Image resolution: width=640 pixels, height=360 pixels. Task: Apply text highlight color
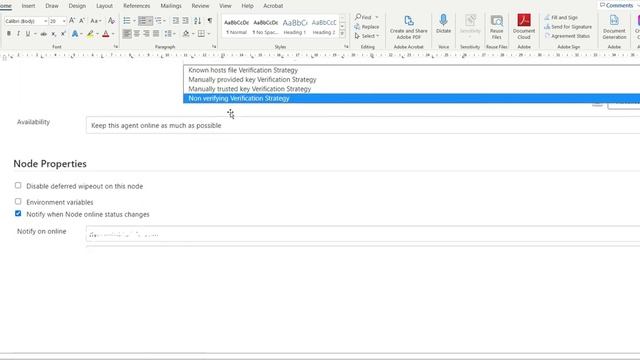point(90,33)
